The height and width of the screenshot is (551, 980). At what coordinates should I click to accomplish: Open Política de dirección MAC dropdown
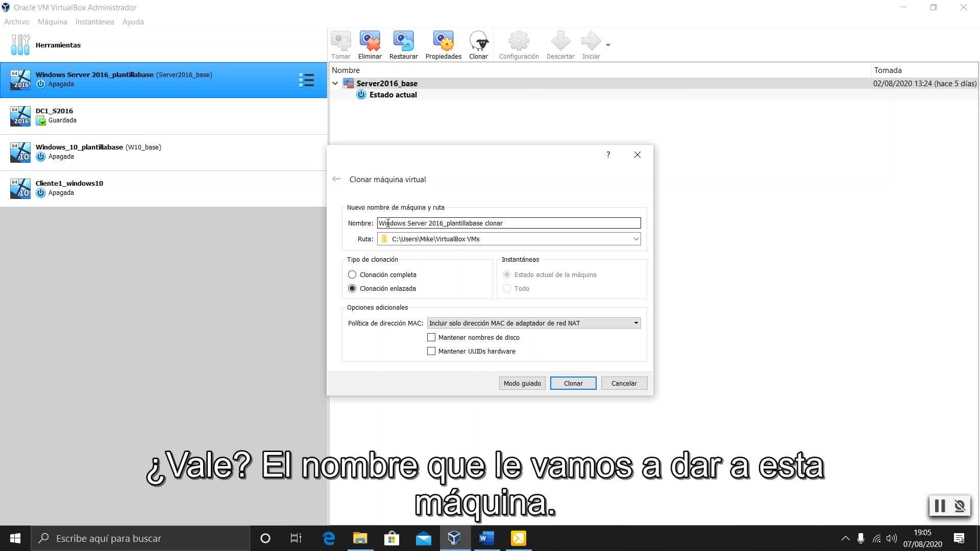click(x=534, y=323)
